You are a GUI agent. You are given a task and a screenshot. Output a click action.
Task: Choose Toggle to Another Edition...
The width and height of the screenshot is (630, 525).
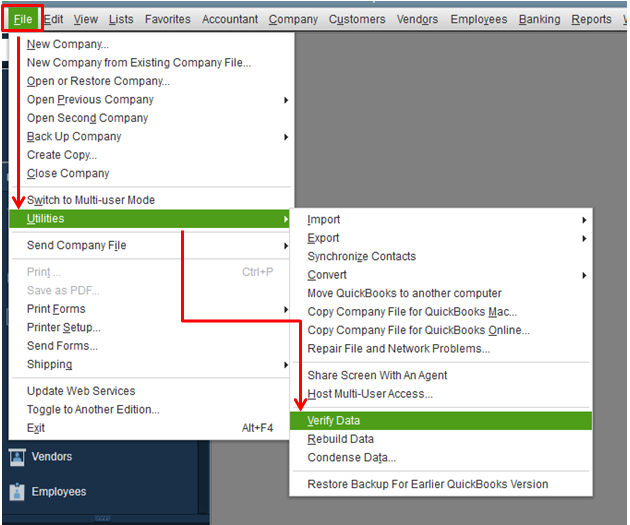[x=150, y=409]
